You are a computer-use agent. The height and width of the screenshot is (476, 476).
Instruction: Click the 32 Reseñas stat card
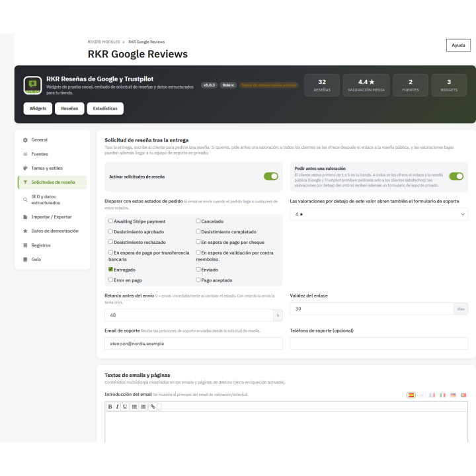tap(322, 85)
